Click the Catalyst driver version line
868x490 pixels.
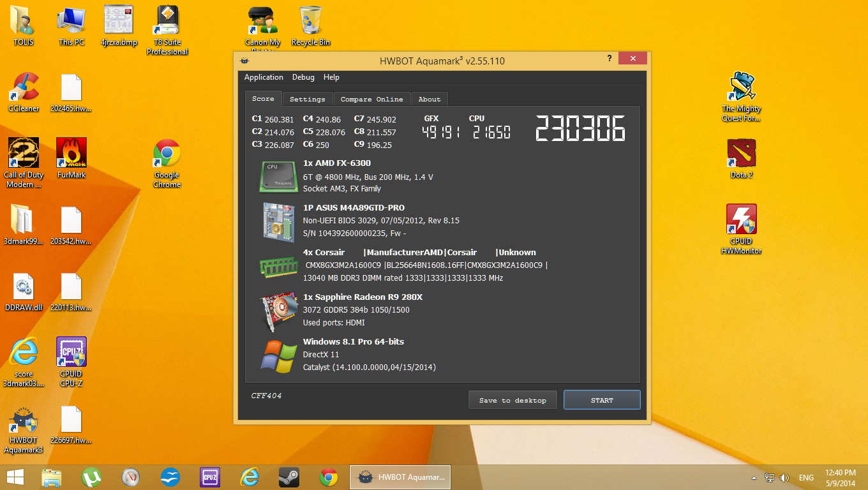coord(370,367)
